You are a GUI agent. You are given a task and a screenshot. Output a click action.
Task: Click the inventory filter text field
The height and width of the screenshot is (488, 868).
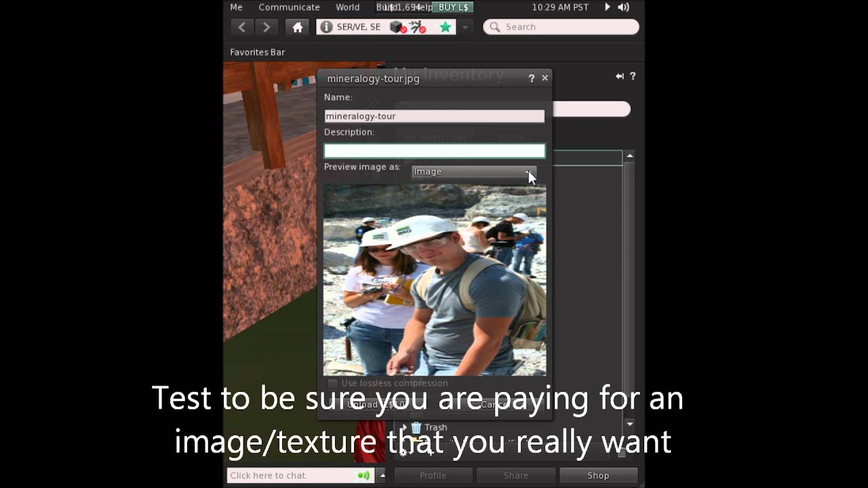[591, 109]
